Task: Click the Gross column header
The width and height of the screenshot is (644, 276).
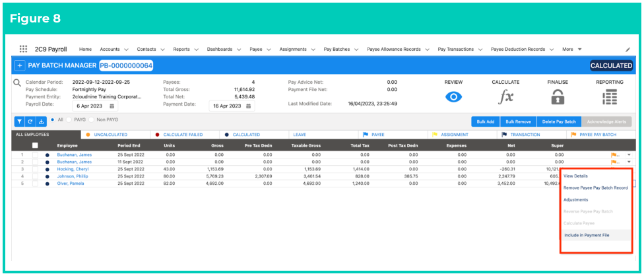Action: click(217, 145)
